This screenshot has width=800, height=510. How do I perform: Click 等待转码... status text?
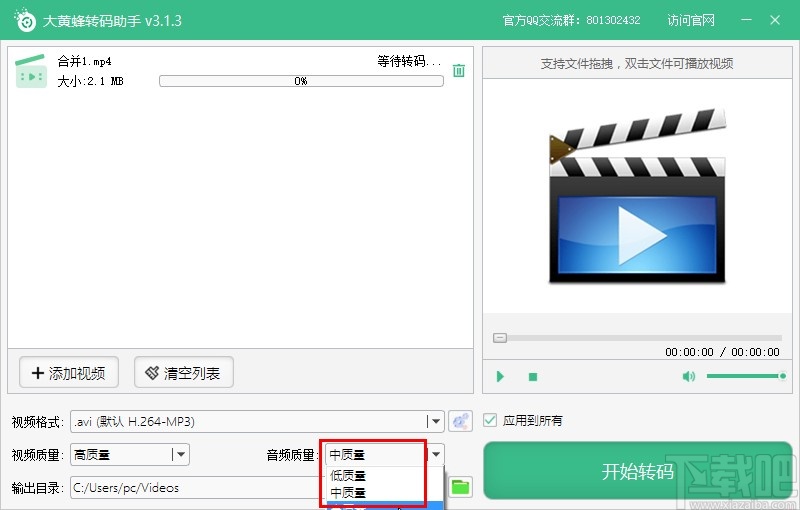pyautogui.click(x=409, y=61)
